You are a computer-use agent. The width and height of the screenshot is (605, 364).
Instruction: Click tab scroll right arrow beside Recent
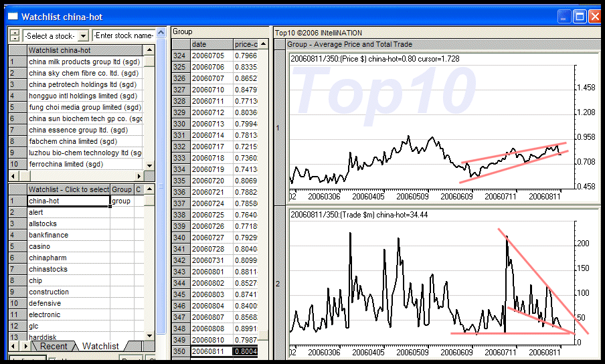[25, 346]
